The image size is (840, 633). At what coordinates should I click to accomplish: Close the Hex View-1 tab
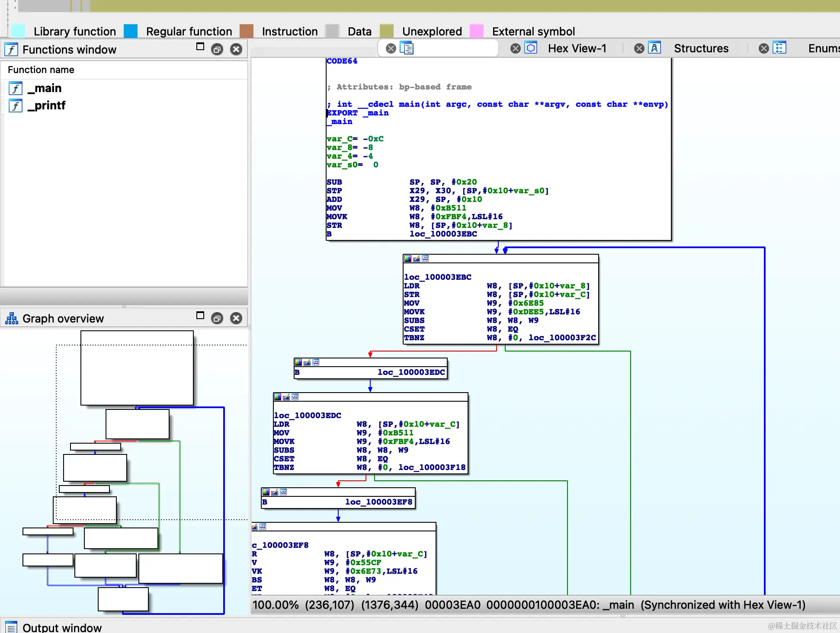tap(515, 48)
